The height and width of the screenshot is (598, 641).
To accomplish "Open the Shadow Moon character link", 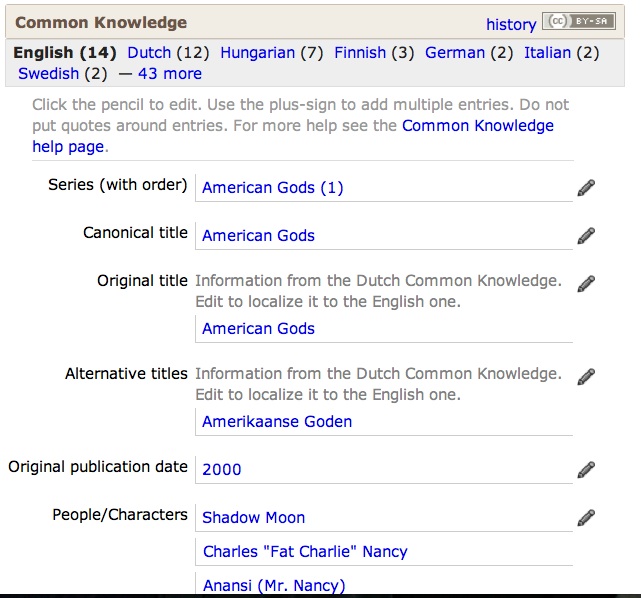I will coord(254,517).
